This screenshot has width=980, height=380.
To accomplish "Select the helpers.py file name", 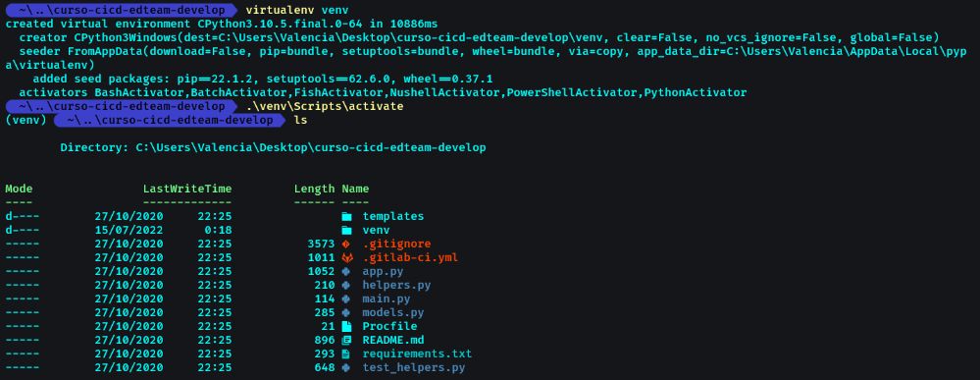I will tap(396, 286).
